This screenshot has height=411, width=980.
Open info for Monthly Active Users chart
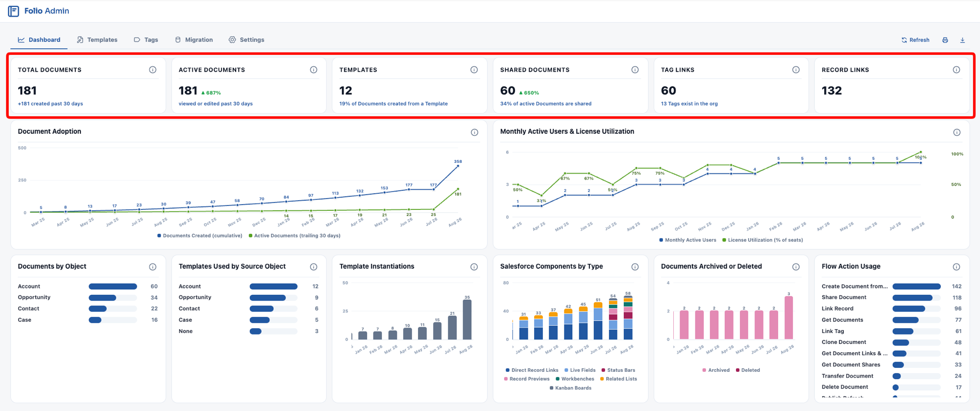pos(957,132)
